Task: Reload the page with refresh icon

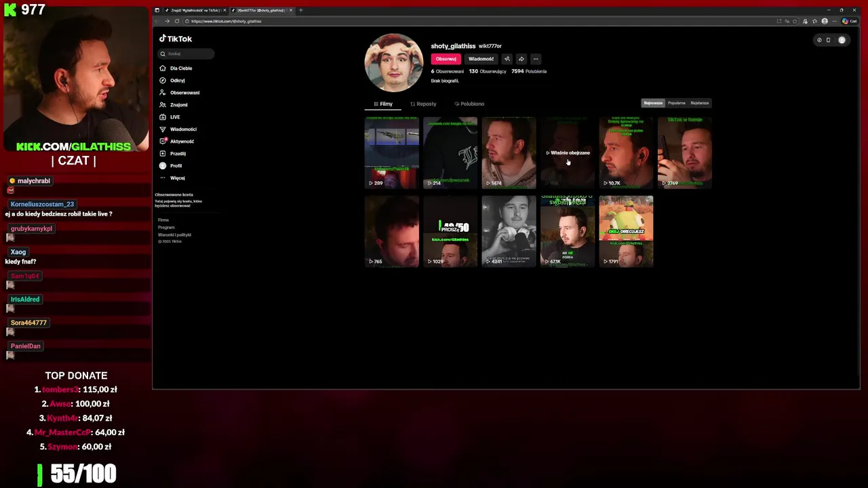Action: point(177,21)
